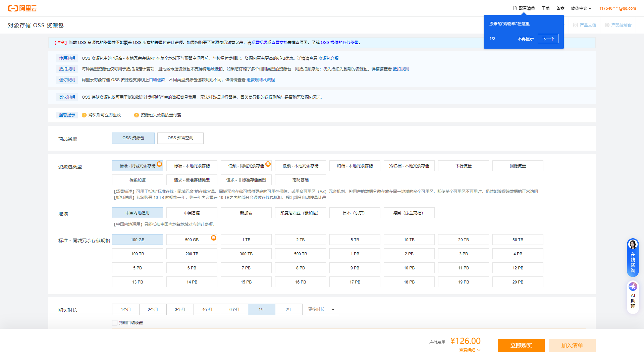Click the 立即购买 button
Image resolution: width=644 pixels, height=362 pixels.
point(521,346)
